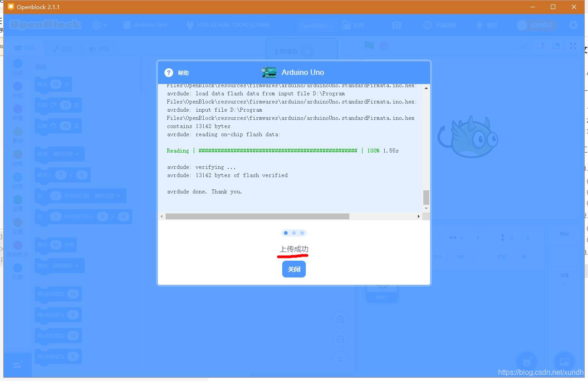The image size is (588, 381).
Task: Open the 文件 file menu
Action: click(353, 25)
